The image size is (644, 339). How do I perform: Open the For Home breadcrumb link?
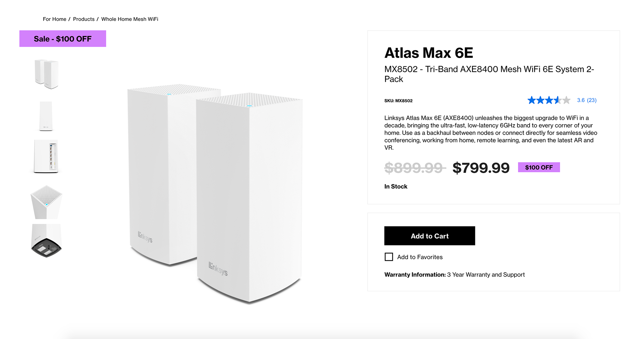pos(54,19)
